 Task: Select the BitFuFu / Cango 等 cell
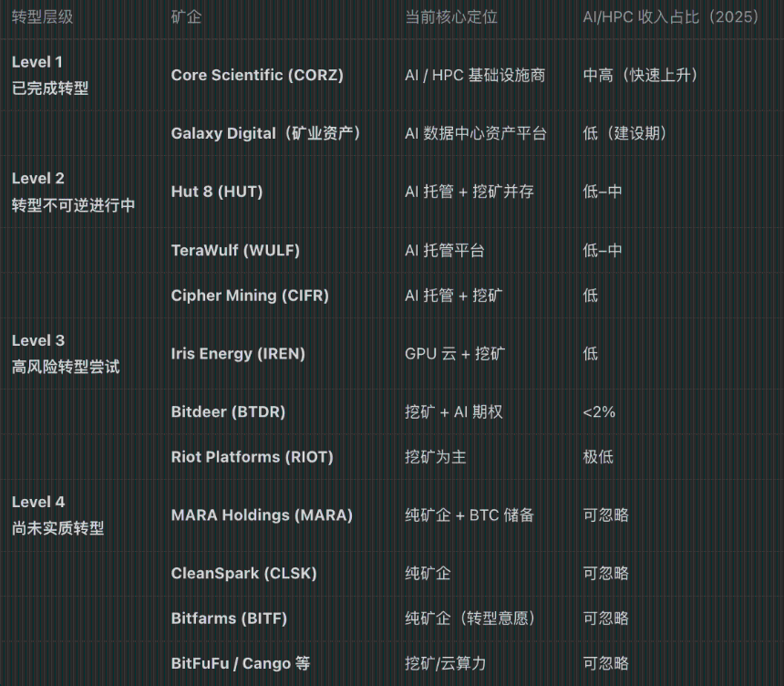pyautogui.click(x=241, y=663)
